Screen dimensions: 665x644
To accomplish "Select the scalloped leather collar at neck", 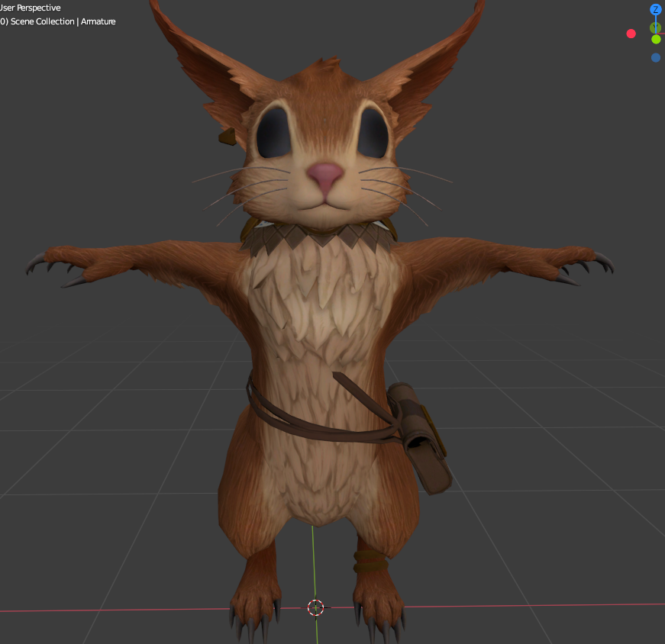I will tap(319, 236).
